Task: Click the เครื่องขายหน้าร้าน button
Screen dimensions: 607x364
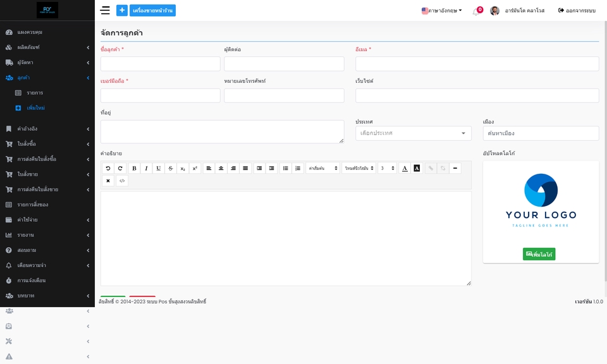Action: click(152, 11)
